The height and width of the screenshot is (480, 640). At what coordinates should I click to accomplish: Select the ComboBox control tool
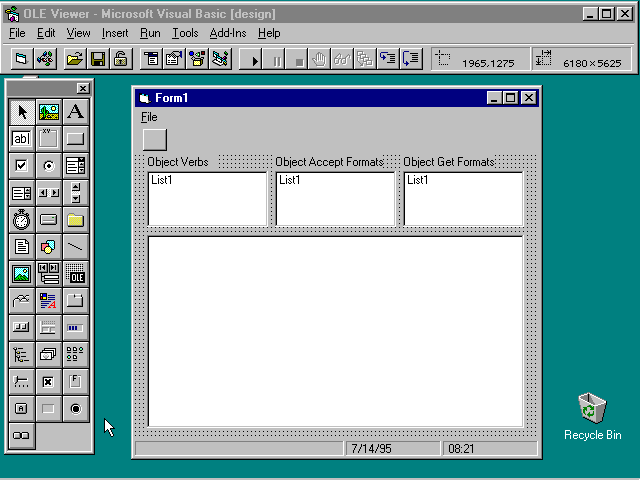click(x=75, y=166)
